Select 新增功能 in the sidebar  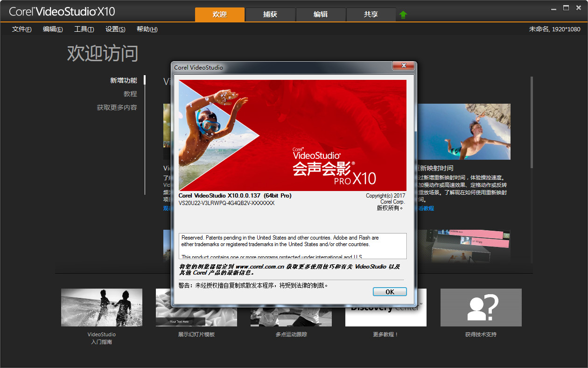pos(124,80)
